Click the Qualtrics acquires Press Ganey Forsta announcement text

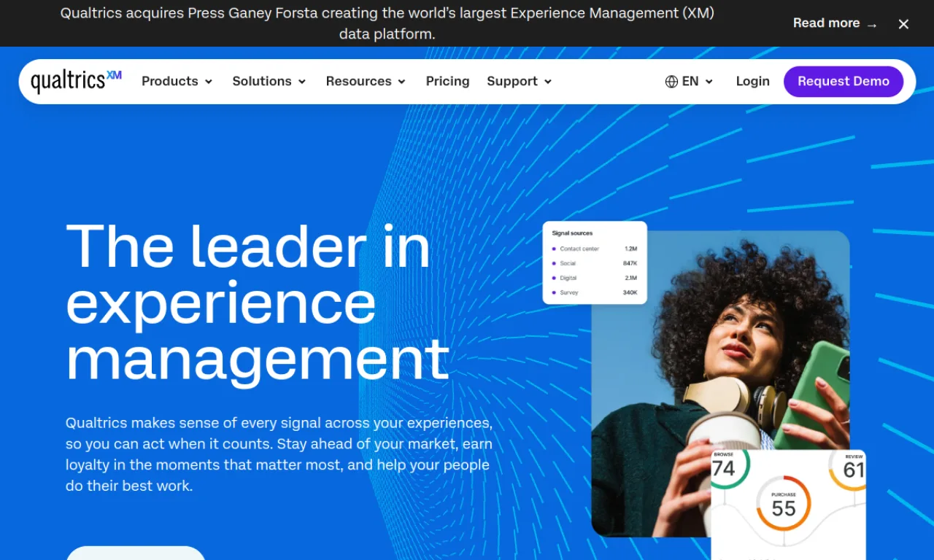coord(387,23)
